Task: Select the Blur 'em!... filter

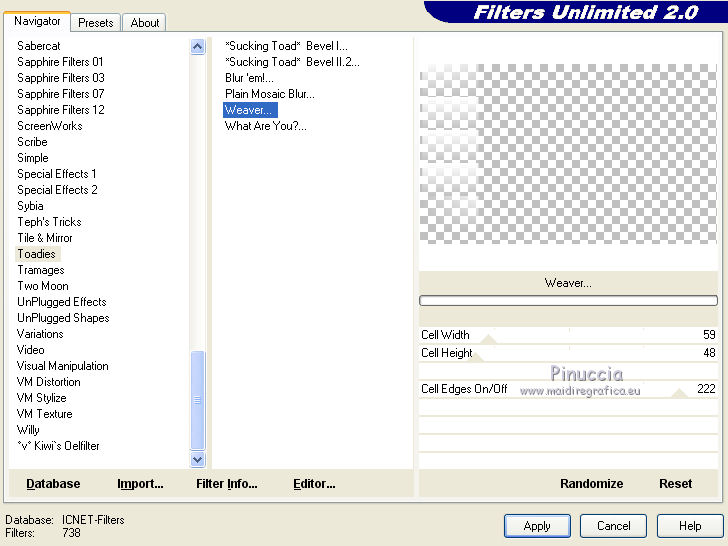Action: point(249,78)
